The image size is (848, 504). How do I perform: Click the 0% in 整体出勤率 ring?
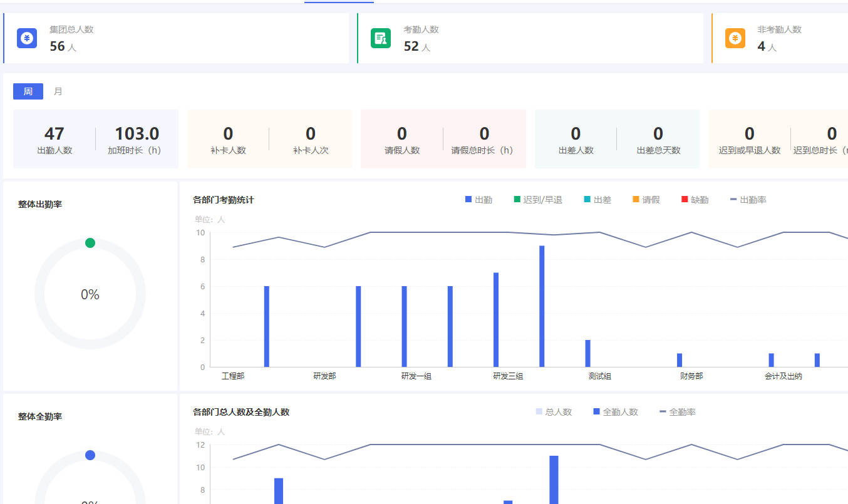pyautogui.click(x=90, y=294)
